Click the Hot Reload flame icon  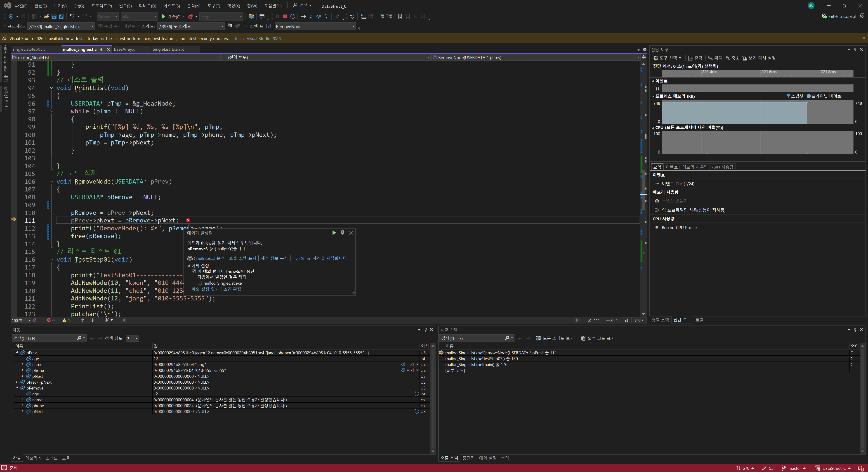tap(191, 16)
